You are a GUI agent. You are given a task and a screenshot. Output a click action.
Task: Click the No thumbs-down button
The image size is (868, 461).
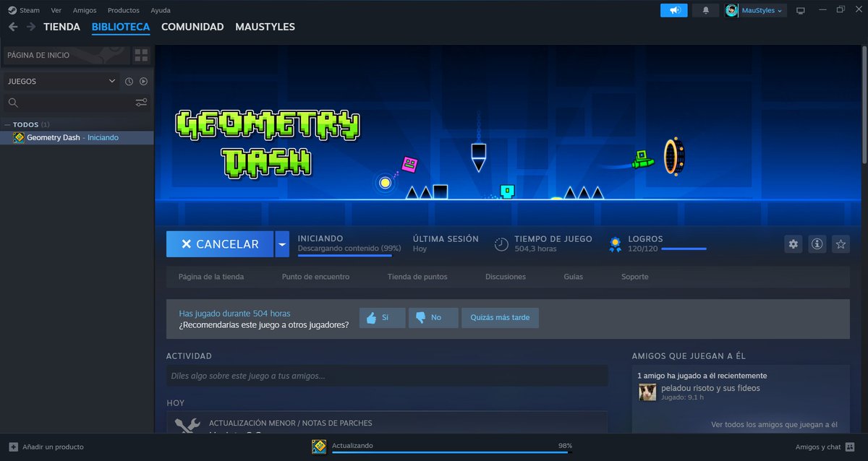[x=433, y=318]
